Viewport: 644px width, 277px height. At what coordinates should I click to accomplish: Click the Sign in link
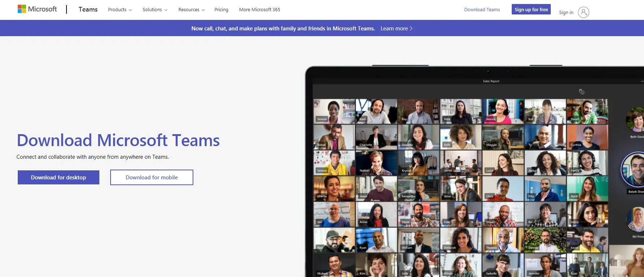(x=566, y=12)
